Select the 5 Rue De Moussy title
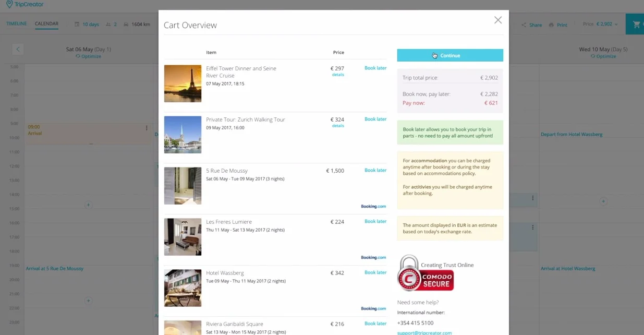Screen dimensions: 644x335 (227, 171)
